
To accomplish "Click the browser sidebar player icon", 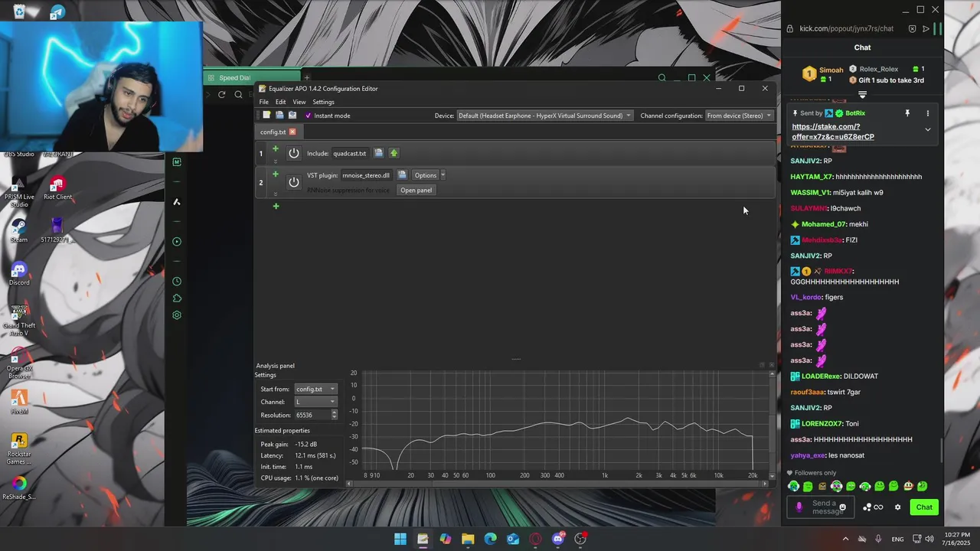I will [177, 242].
